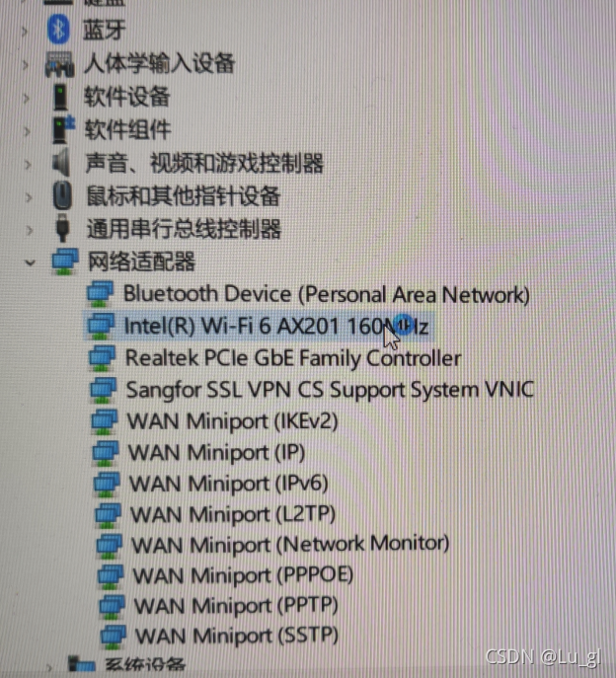The image size is (616, 678).
Task: Collapse the 网络适配器 category
Action: coord(30,263)
